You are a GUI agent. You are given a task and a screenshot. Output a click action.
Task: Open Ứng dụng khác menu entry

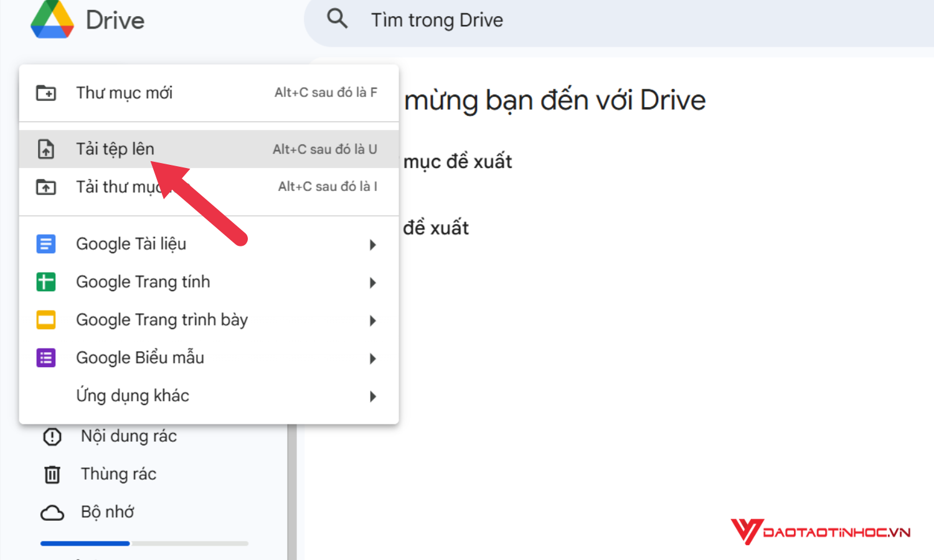[209, 396]
